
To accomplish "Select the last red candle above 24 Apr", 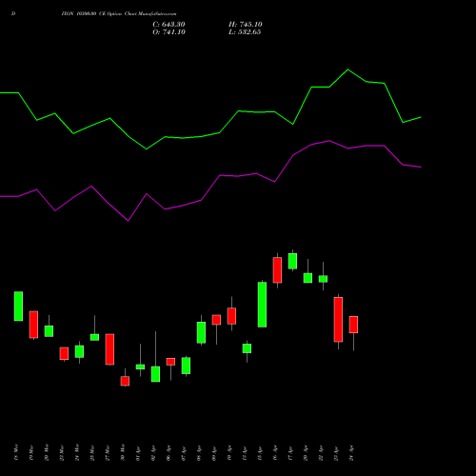I will pos(353,325).
